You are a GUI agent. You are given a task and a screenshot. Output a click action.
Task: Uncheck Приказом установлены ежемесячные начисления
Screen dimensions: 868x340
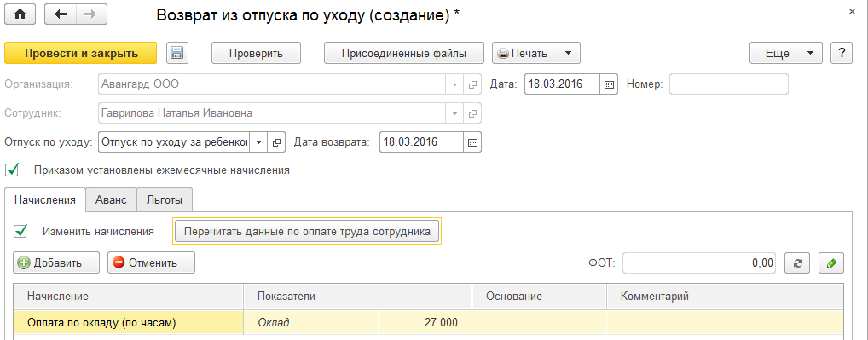point(12,170)
